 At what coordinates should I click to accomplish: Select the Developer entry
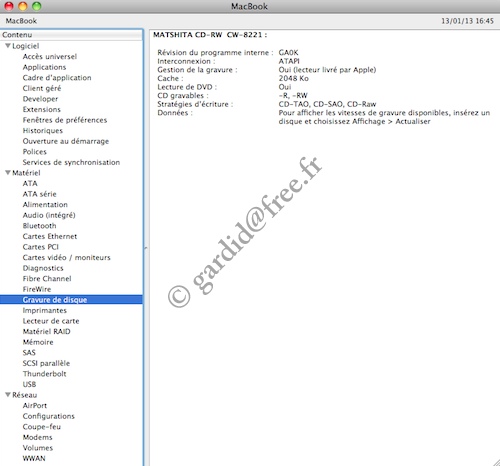tap(40, 99)
